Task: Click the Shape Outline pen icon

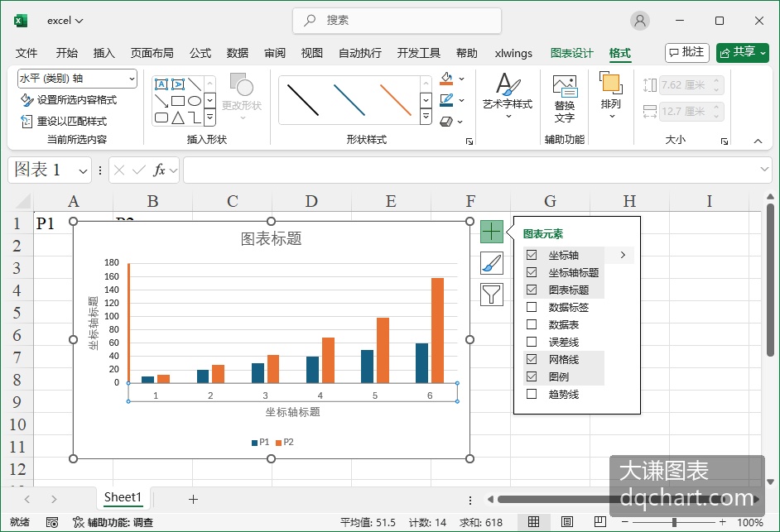Action: [x=446, y=100]
